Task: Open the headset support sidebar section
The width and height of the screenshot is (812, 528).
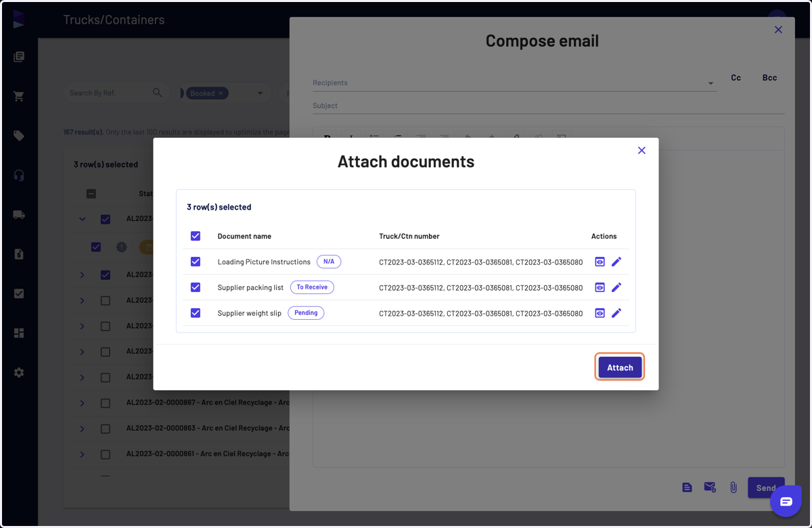Action: pos(19,175)
